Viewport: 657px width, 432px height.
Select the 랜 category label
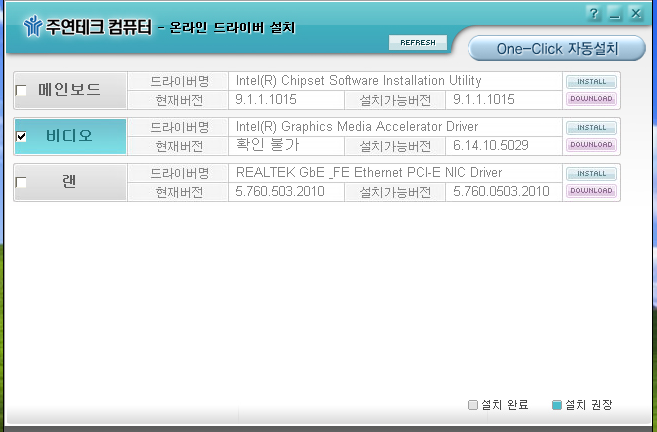69,181
